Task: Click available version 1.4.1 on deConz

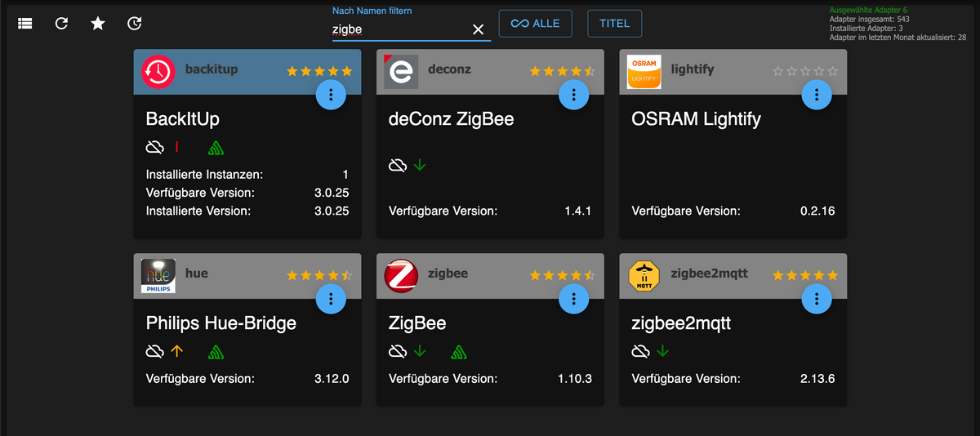Action: coord(578,211)
